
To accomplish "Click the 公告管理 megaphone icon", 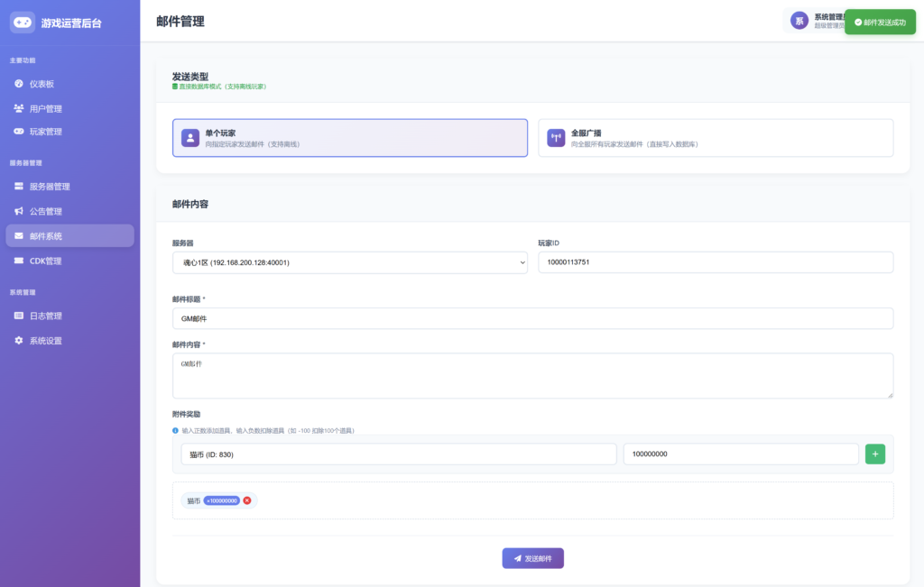I will point(19,211).
